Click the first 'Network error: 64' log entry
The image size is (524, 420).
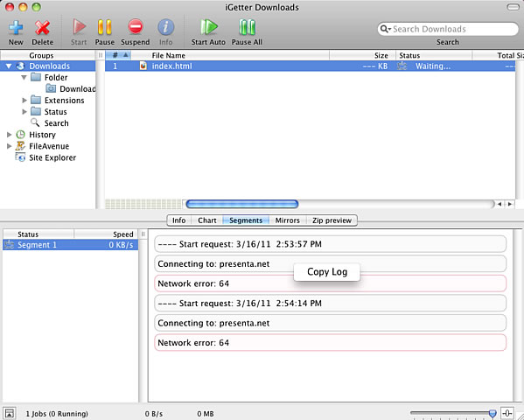tap(330, 283)
